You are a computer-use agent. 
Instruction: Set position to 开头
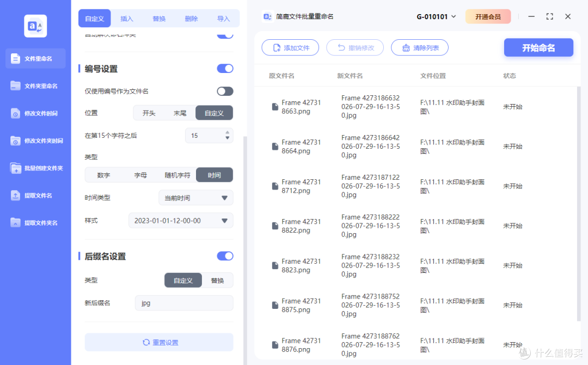coord(149,113)
